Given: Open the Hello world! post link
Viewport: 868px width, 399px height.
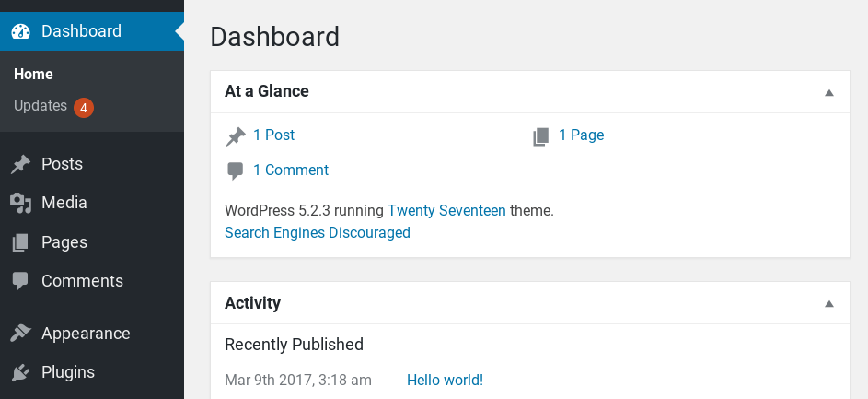Looking at the screenshot, I should [445, 380].
